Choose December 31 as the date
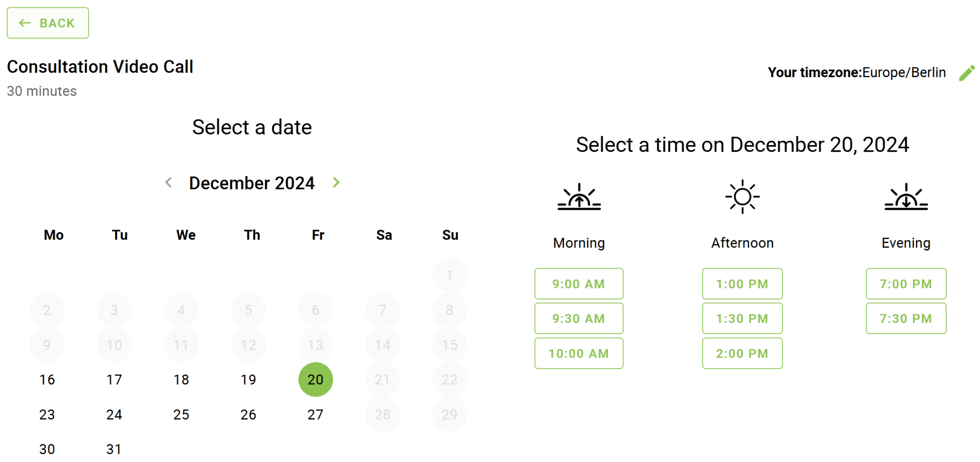 point(114,449)
